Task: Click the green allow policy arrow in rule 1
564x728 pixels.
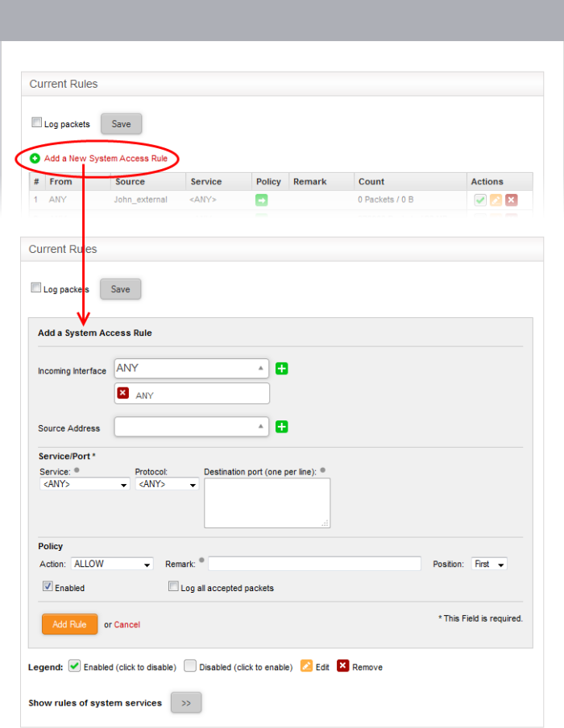Action: tap(262, 200)
